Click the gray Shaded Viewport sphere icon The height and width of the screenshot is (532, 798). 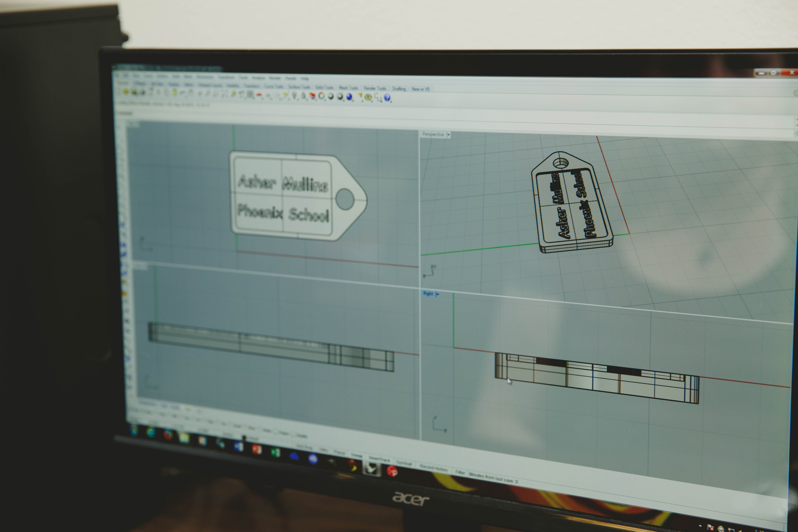(x=331, y=97)
